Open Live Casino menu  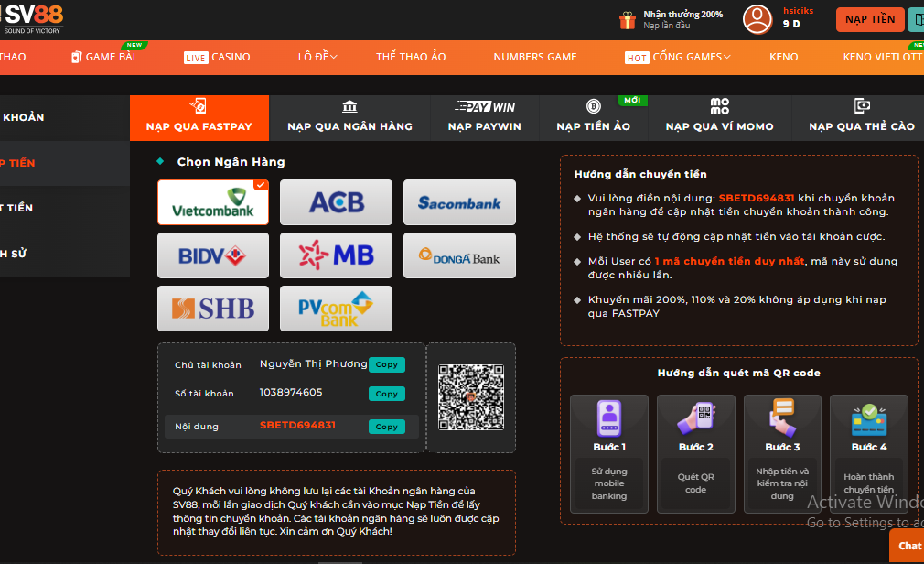[x=217, y=57]
